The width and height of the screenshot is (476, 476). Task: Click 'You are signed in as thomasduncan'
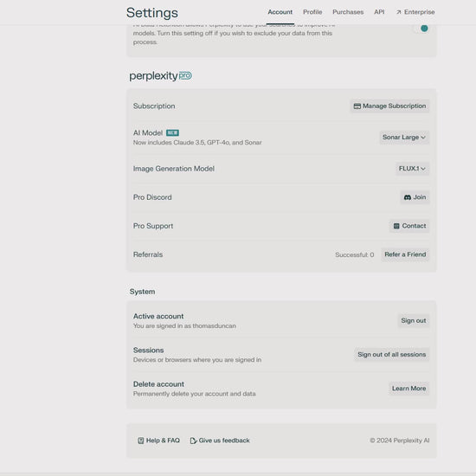coord(184,325)
